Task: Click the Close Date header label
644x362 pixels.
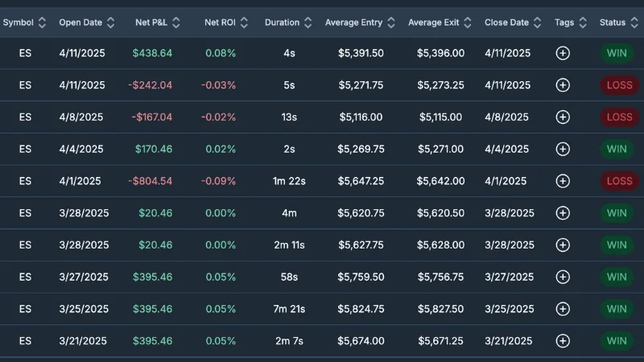Action: [x=507, y=23]
